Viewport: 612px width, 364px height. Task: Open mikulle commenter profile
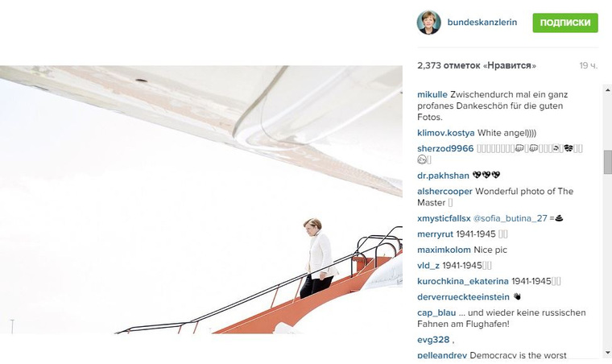(432, 94)
